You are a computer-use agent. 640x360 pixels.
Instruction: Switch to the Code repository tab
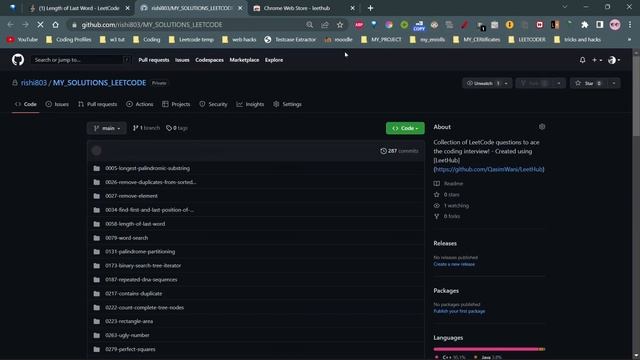coord(26,104)
